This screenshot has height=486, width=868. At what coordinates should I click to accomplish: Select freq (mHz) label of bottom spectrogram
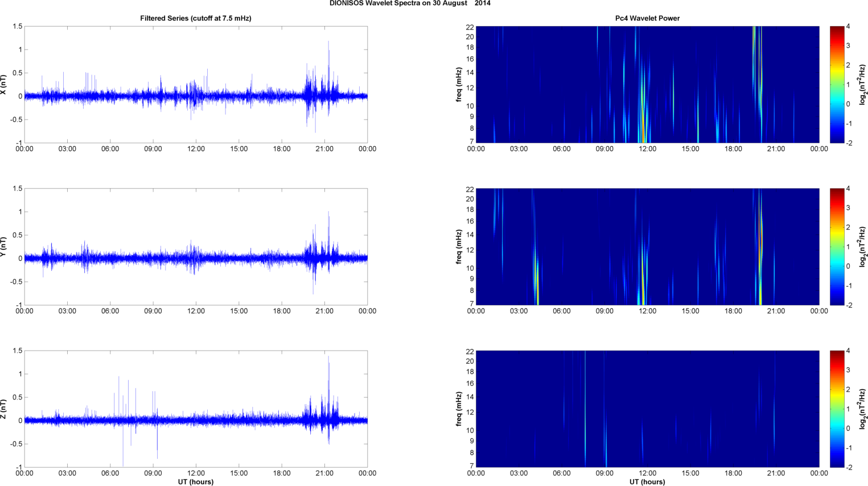click(459, 409)
